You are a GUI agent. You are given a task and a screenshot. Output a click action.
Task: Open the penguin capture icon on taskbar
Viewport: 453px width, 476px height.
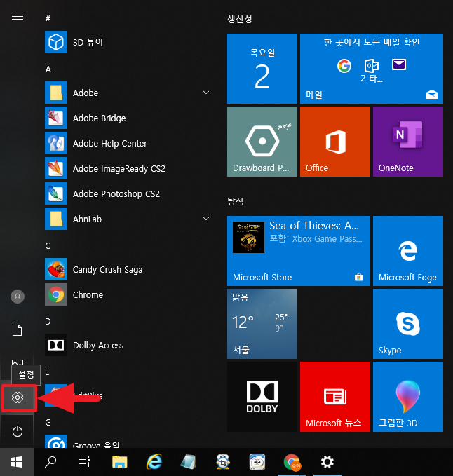coord(223,462)
